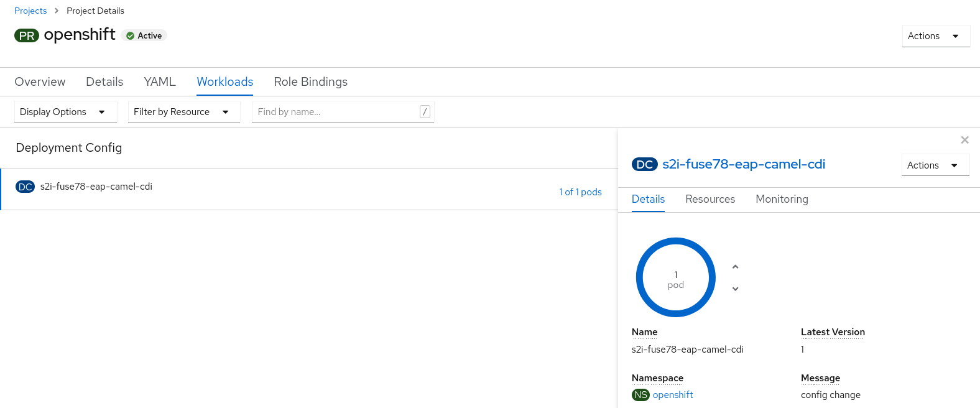Click the PR project badge icon
Viewport: 980px width, 408px height.
coord(27,35)
